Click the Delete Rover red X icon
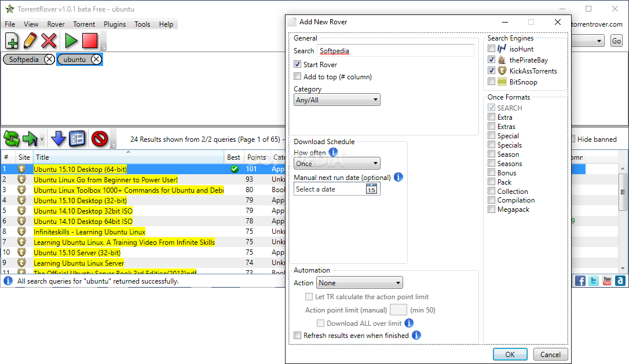 point(49,41)
